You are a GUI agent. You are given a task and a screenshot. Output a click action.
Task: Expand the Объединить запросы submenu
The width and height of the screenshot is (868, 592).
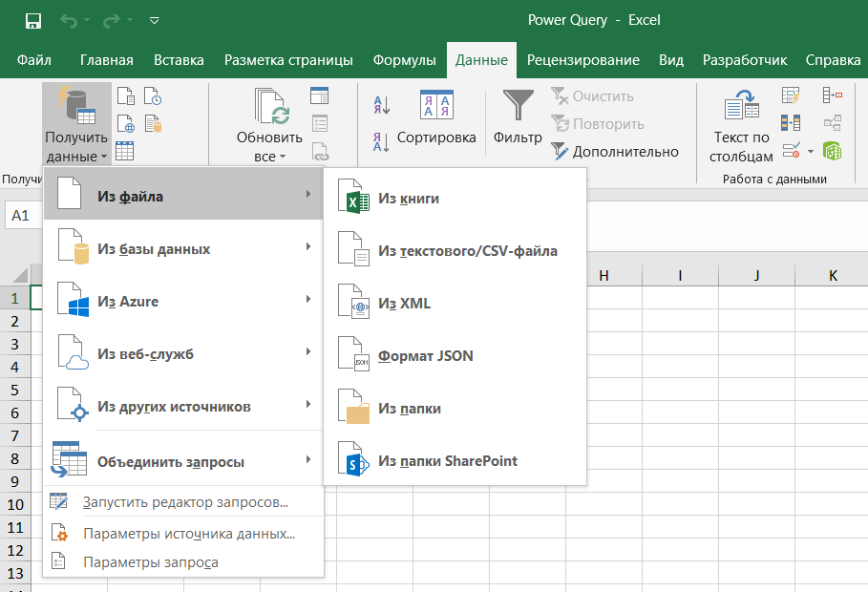183,459
